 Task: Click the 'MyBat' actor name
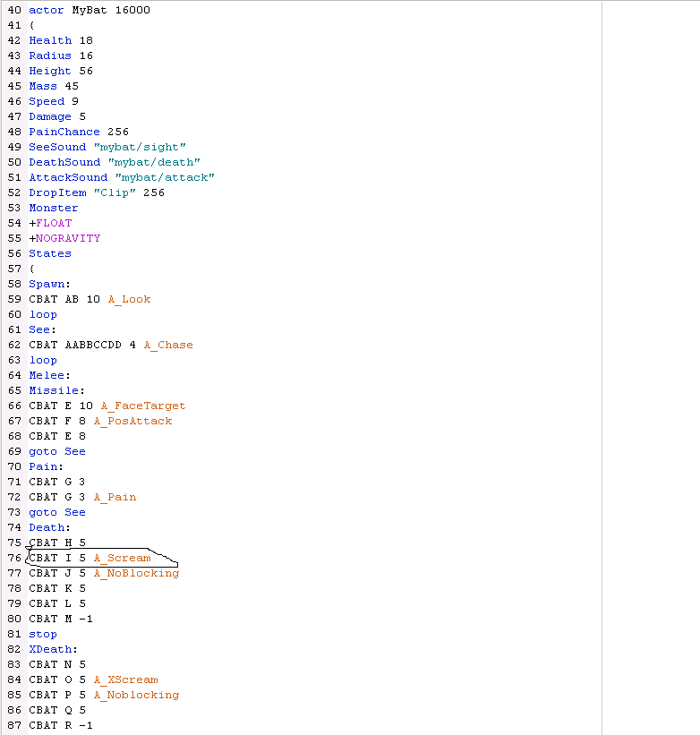click(x=89, y=10)
